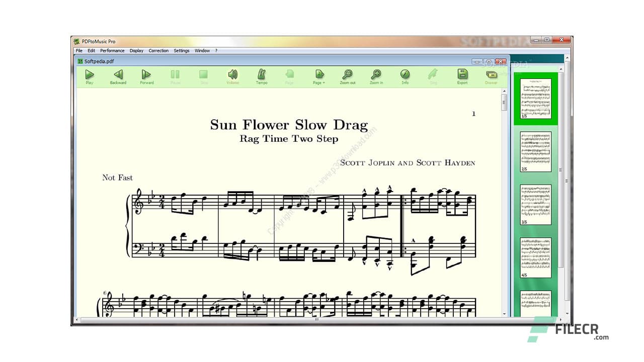Skip forward with the Forward icon
Image resolution: width=644 pixels, height=362 pixels.
pyautogui.click(x=146, y=75)
